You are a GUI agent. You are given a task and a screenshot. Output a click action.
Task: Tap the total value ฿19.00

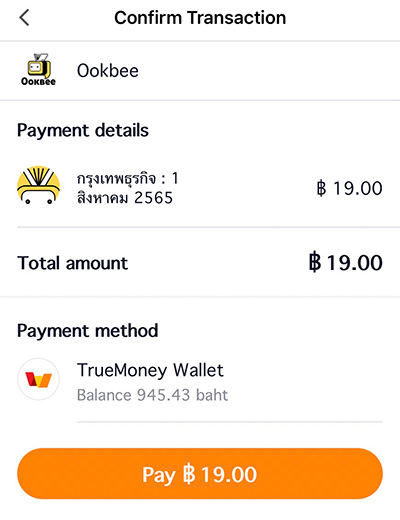[346, 263]
